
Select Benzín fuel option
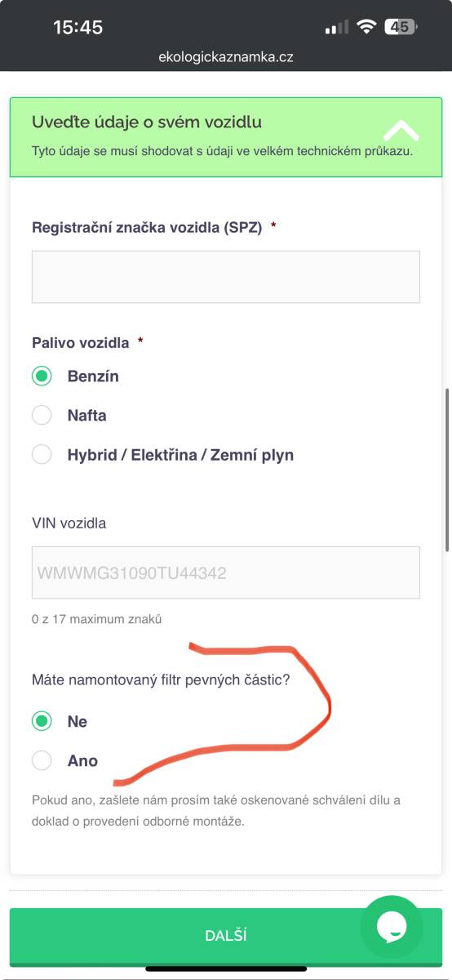pos(42,376)
